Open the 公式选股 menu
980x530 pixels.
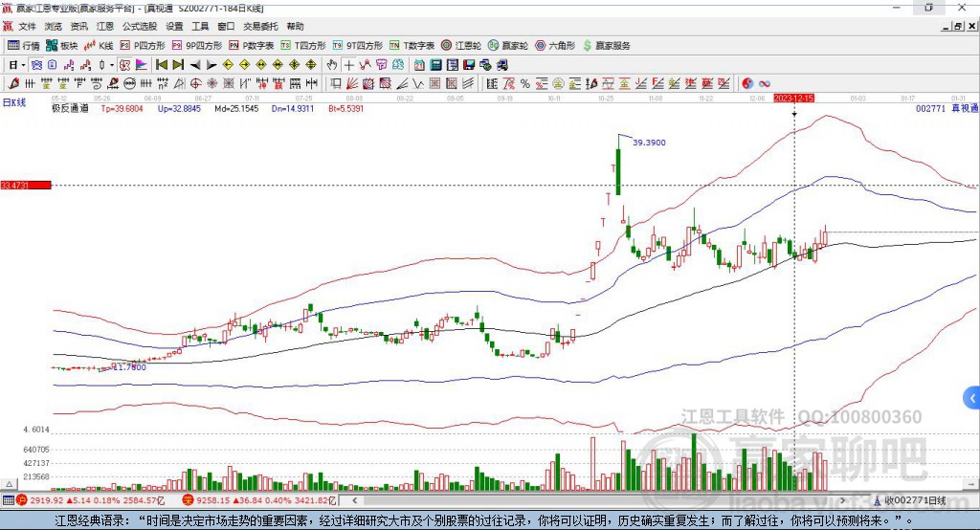pyautogui.click(x=140, y=26)
